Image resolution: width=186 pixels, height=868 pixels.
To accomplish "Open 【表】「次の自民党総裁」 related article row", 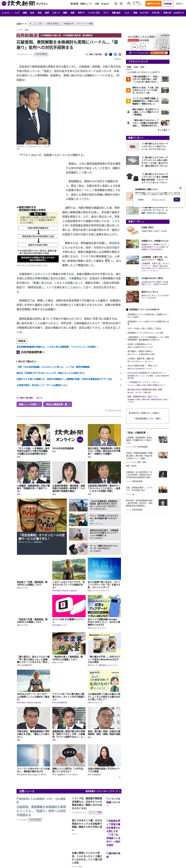I will coord(69,367).
